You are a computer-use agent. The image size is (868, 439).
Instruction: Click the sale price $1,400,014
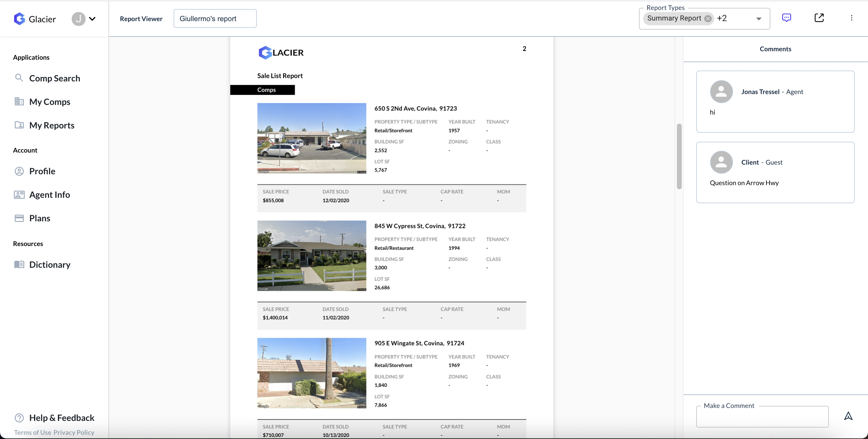tap(275, 317)
